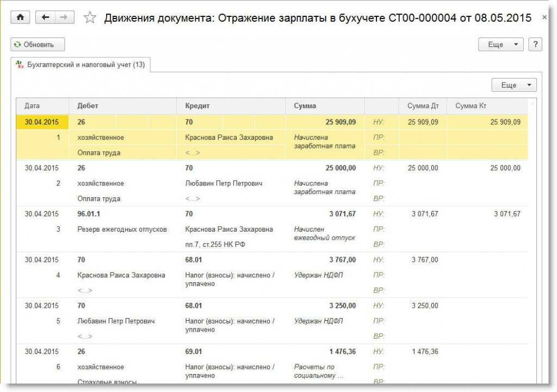Select the debit account 96.01.1 cell
The height and width of the screenshot is (392, 557).
89,214
